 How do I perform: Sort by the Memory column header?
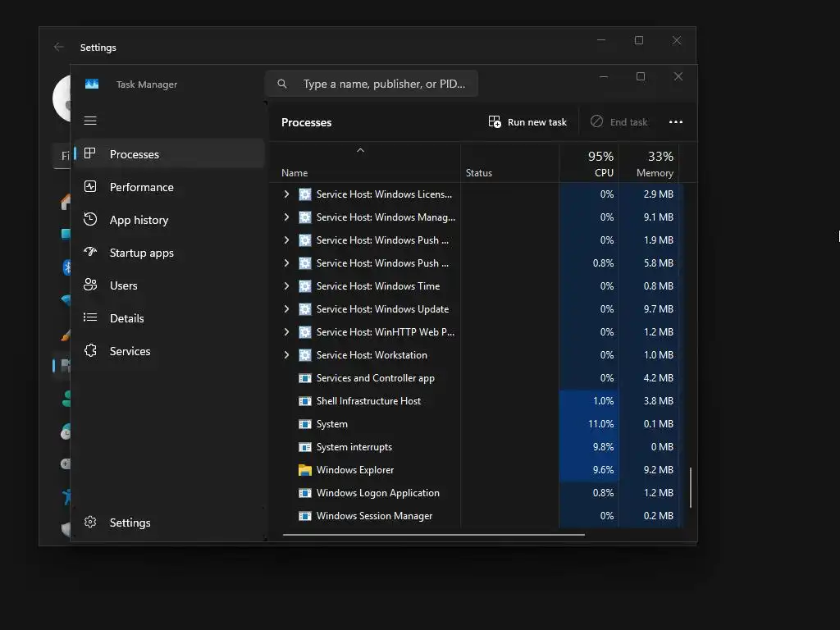[x=649, y=163]
